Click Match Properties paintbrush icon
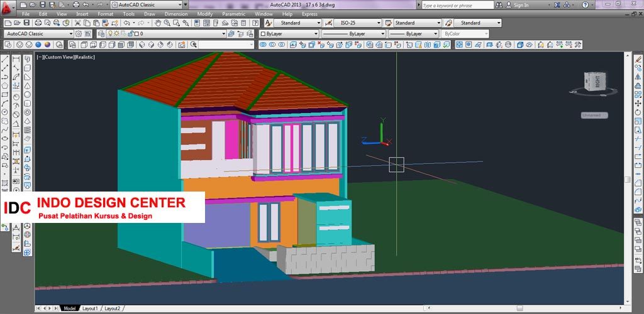644x314 pixels. (x=105, y=23)
